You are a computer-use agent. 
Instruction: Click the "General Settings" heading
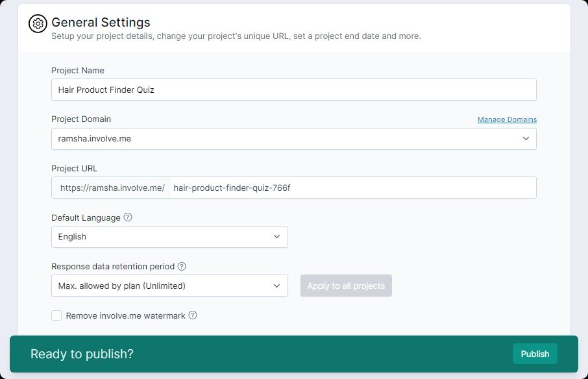tap(101, 23)
